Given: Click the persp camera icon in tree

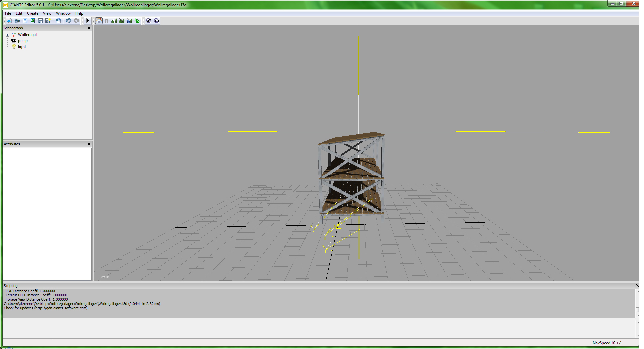Looking at the screenshot, I should [14, 41].
